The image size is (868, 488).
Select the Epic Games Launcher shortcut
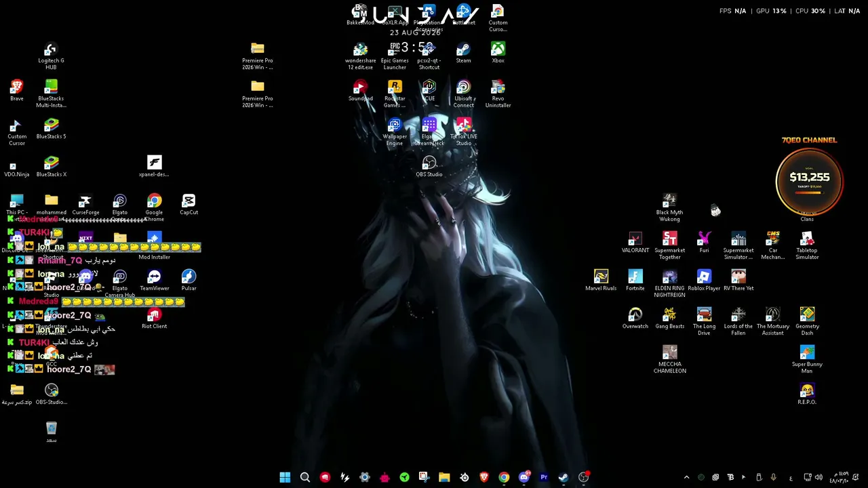395,56
